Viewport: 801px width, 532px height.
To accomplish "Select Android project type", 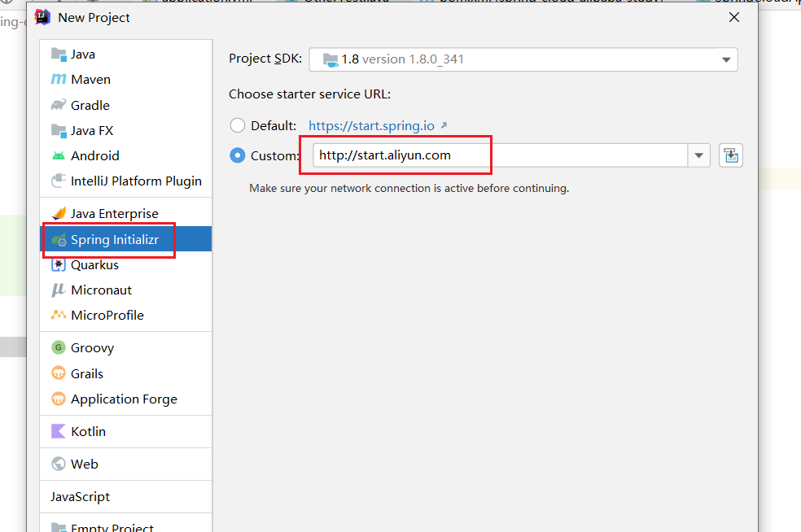I will (125, 155).
